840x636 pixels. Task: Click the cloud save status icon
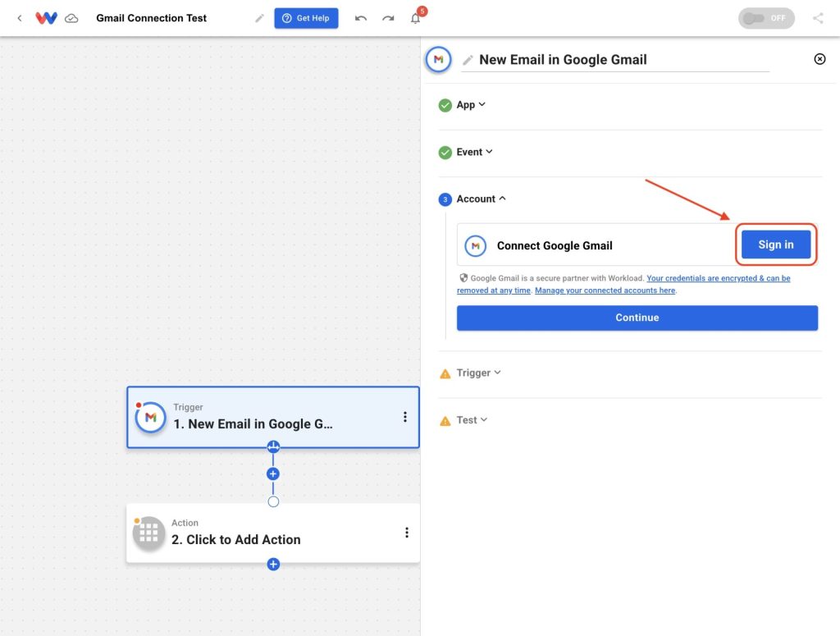coord(71,19)
